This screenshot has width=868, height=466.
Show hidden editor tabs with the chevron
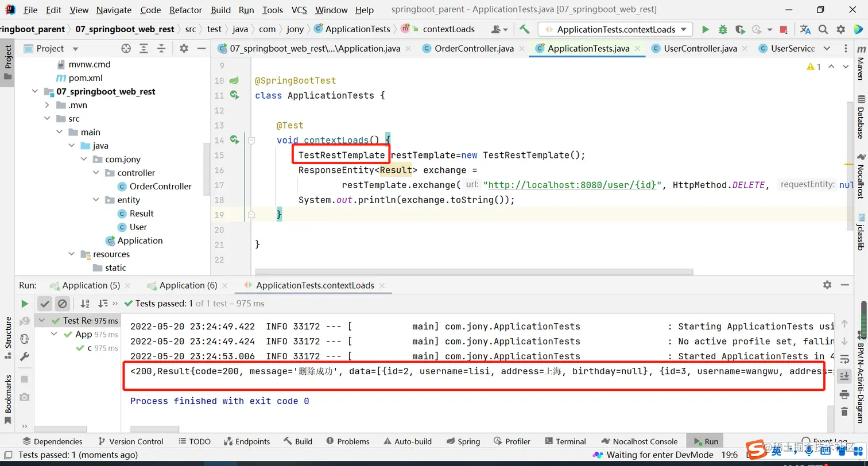point(827,48)
